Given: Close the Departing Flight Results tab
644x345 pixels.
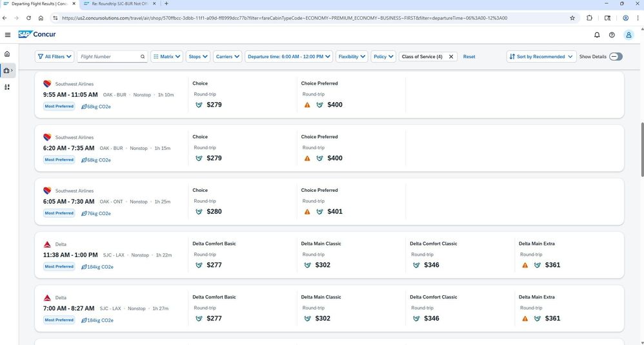Looking at the screenshot, I should click(x=74, y=4).
